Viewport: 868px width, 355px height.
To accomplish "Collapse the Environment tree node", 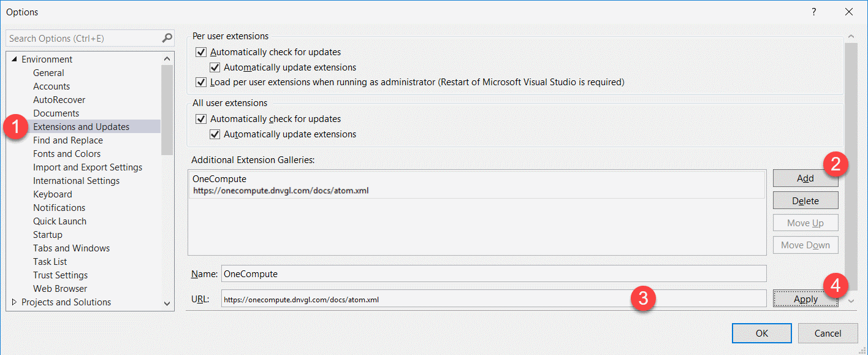I will pos(14,59).
